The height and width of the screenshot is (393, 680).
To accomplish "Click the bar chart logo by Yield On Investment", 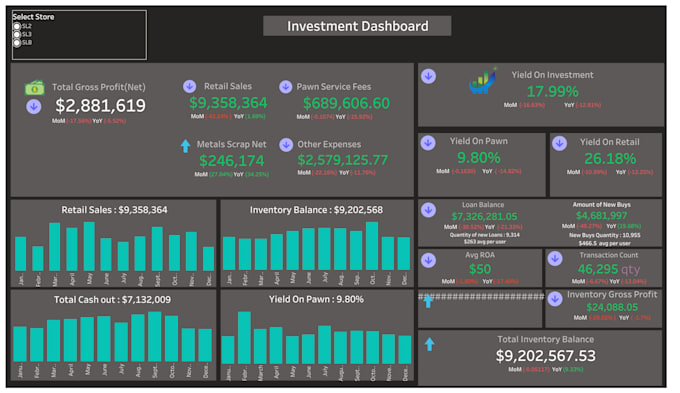I will (x=483, y=81).
